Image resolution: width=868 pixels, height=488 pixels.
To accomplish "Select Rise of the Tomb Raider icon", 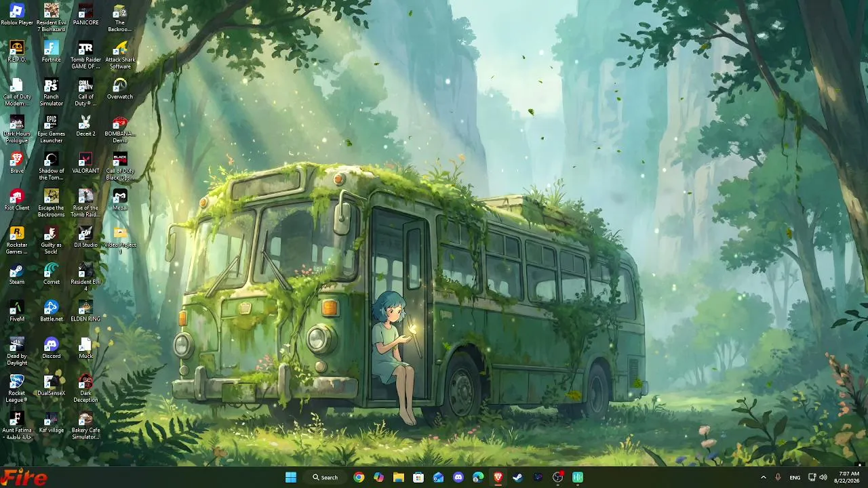I will tap(85, 203).
